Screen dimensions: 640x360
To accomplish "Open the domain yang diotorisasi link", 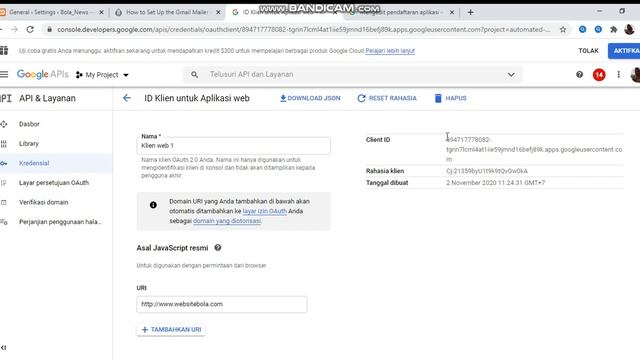I will (227, 221).
